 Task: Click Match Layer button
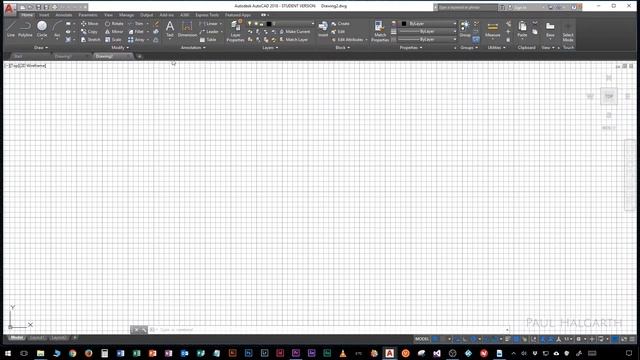[294, 40]
